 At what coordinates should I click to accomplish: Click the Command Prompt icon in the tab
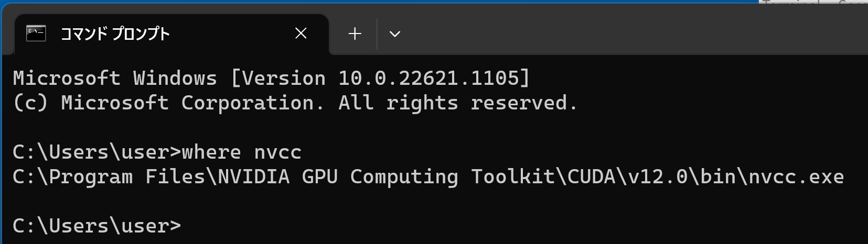click(36, 33)
